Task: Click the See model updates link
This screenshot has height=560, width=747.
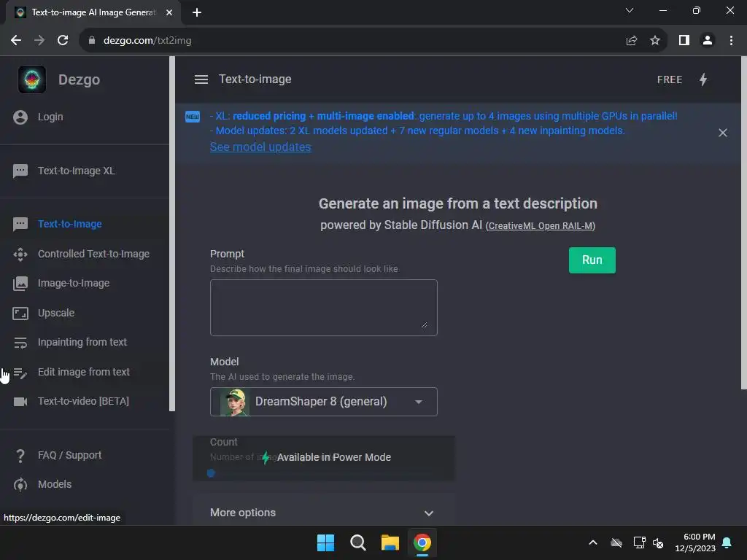Action: point(260,147)
